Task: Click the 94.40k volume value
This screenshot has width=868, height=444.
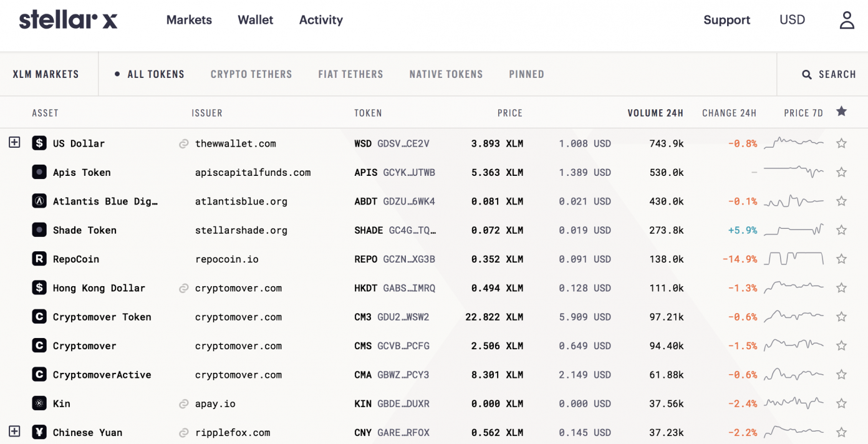Action: point(667,346)
